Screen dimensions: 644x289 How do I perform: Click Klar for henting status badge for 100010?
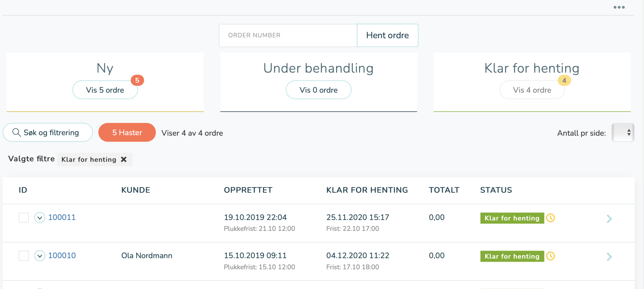click(x=512, y=256)
